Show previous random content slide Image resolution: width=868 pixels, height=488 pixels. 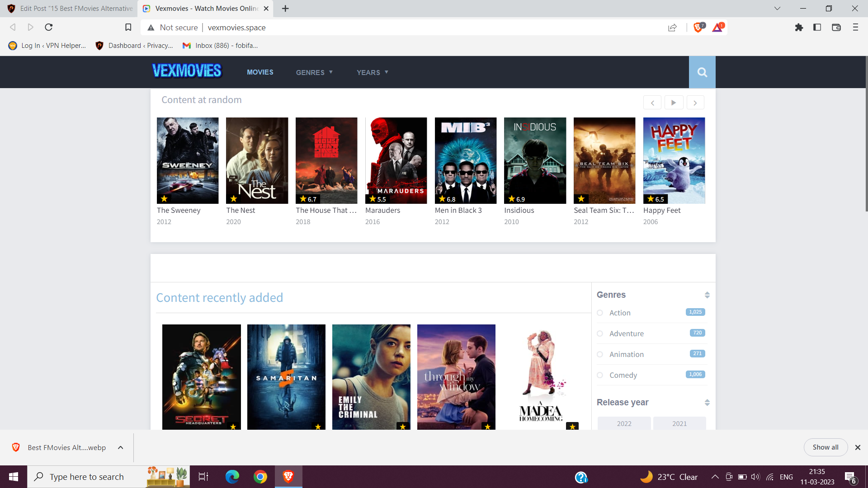652,103
